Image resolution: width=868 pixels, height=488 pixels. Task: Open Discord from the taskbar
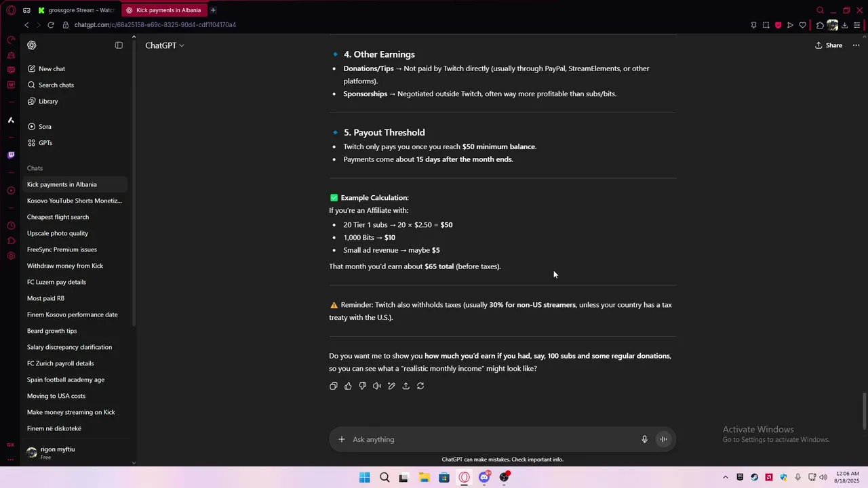tap(484, 477)
